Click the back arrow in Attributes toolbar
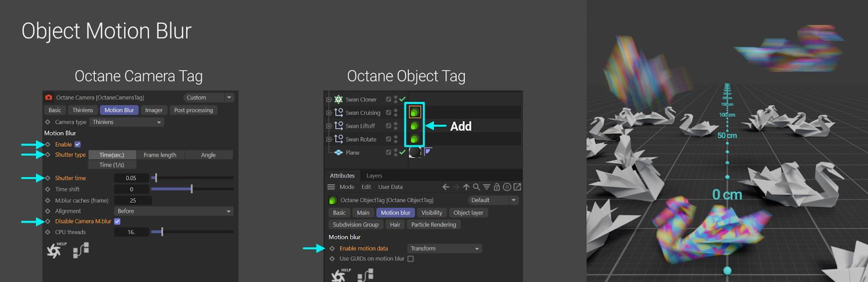 tap(445, 187)
